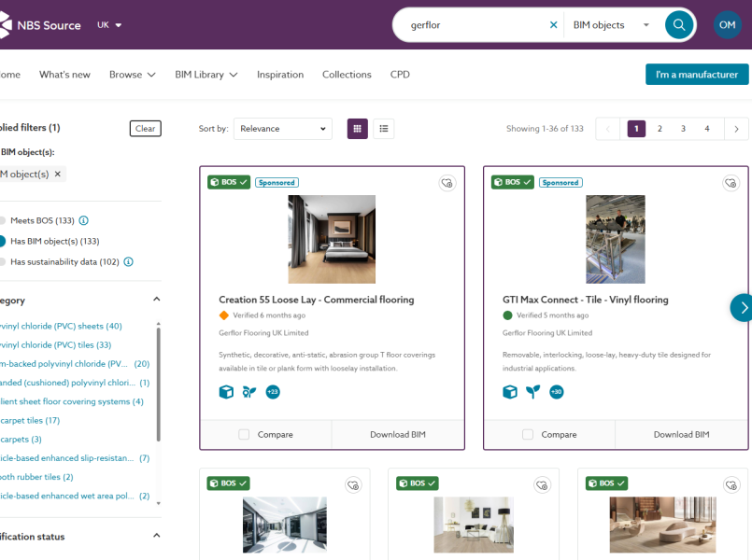
Task: Clear the gerflor search text
Action: coord(553,25)
